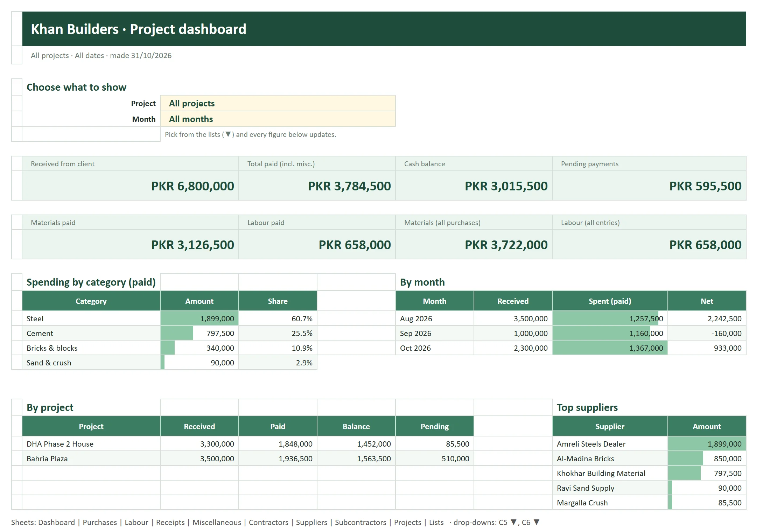Screen dimensions: 770x532
Task: Open the Month drop-down showing All months
Action: coord(278,119)
